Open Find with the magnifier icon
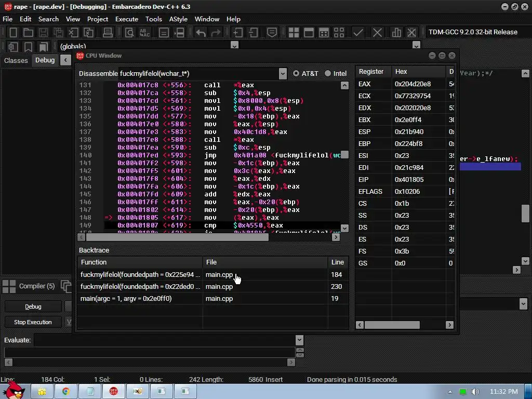 point(129,32)
